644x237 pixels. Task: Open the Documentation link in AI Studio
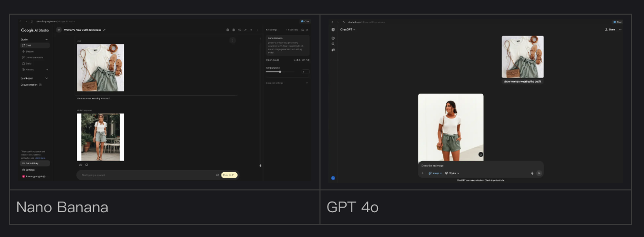pos(31,85)
